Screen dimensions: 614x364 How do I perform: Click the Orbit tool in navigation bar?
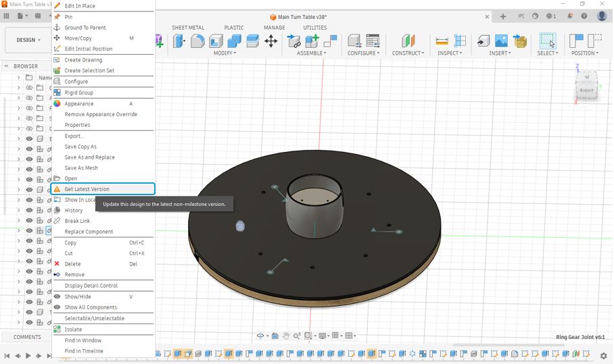261,336
